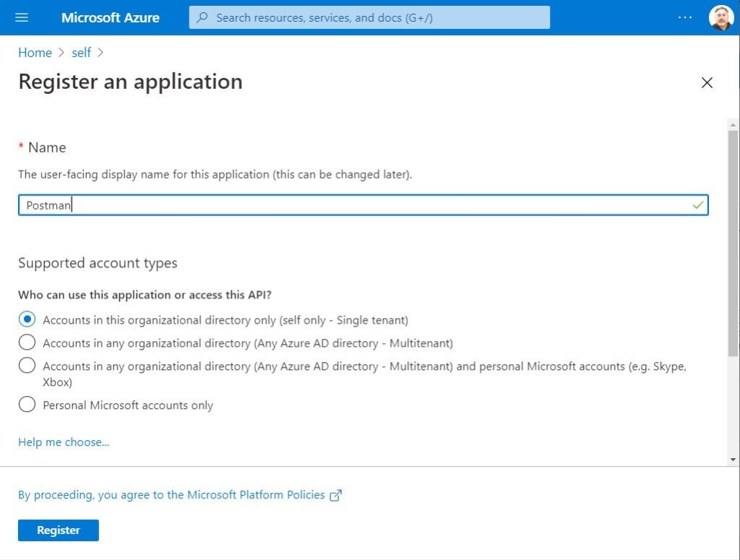Screen dimensions: 740x560
Task: Open the Microsoft Platform Policies link
Action: point(257,495)
